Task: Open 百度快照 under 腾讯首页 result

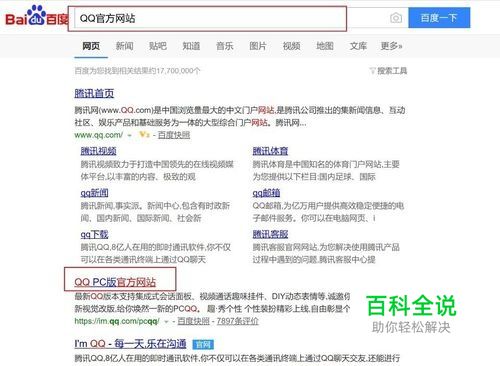Action: tap(174, 135)
